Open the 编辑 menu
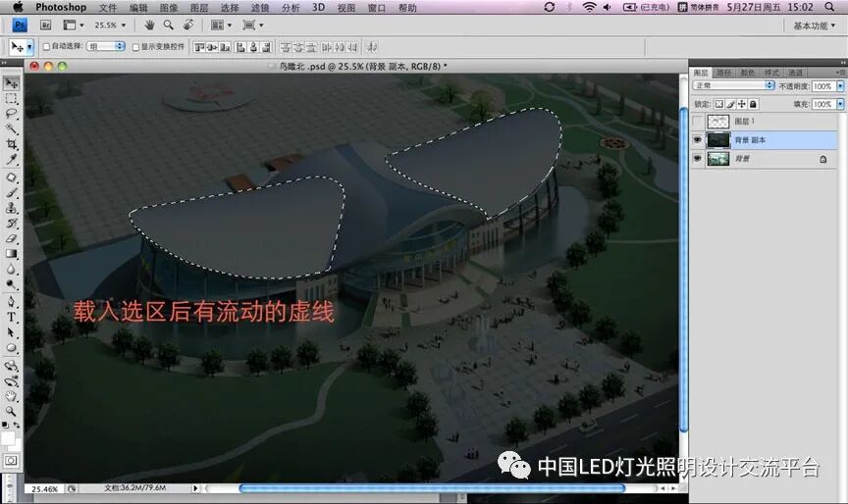The width and height of the screenshot is (848, 504). pos(138,8)
